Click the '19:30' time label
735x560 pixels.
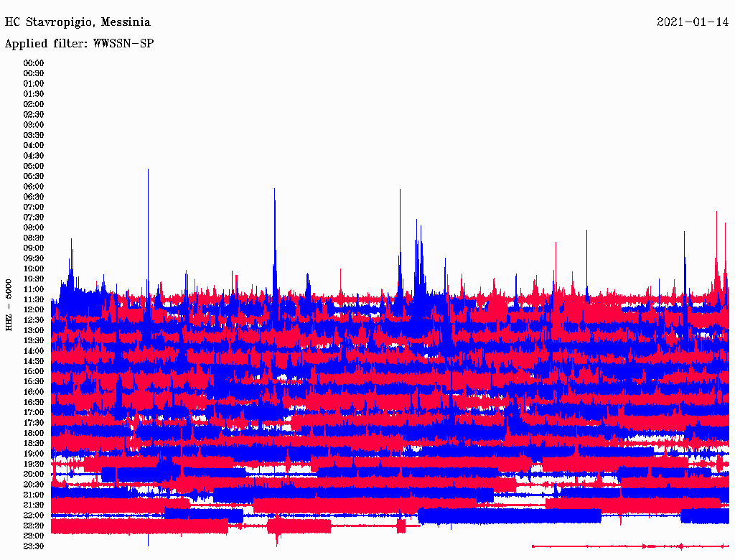(34, 465)
